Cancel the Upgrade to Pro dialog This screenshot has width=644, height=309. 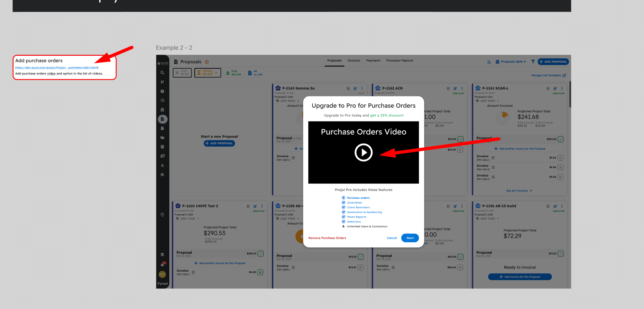point(392,238)
